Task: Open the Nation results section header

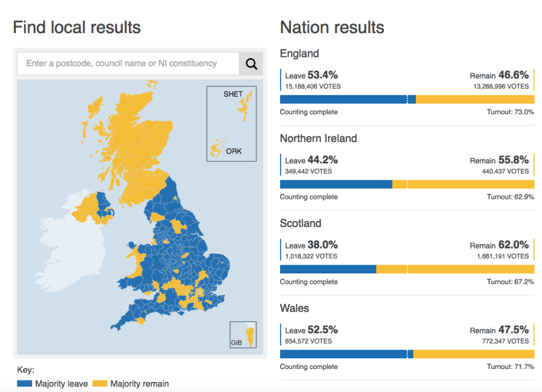Action: pyautogui.click(x=332, y=27)
